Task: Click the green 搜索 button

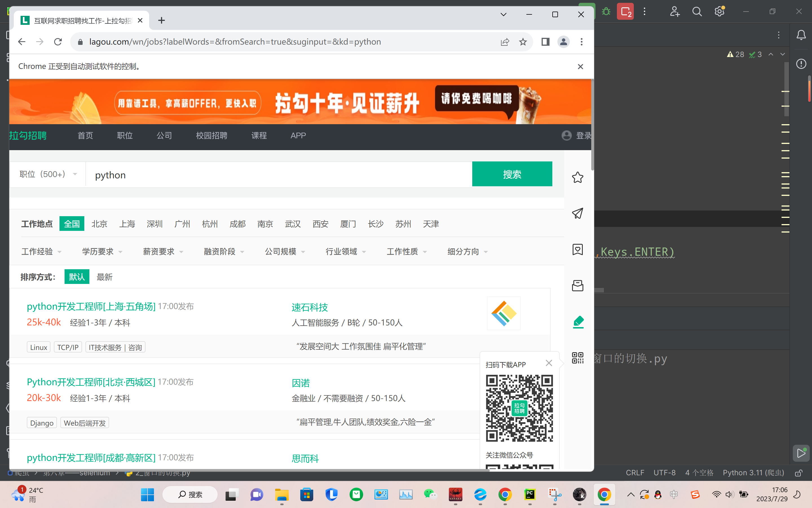Action: pos(512,174)
